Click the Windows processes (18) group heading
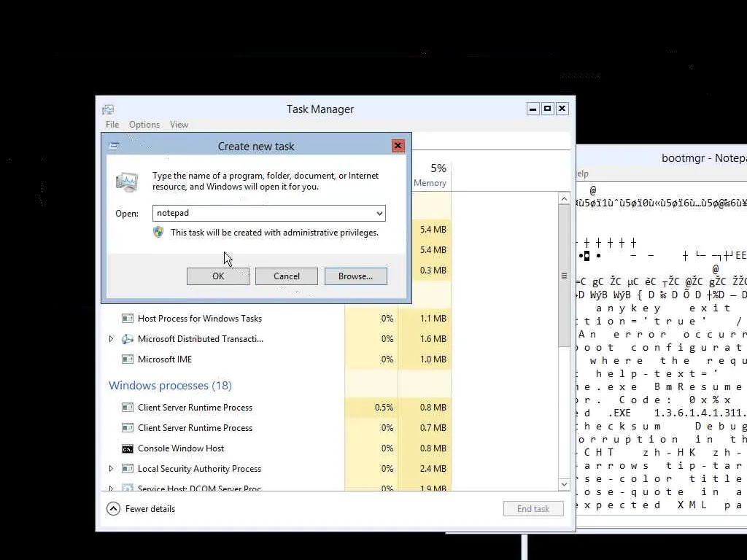This screenshot has width=747, height=560. pos(171,386)
